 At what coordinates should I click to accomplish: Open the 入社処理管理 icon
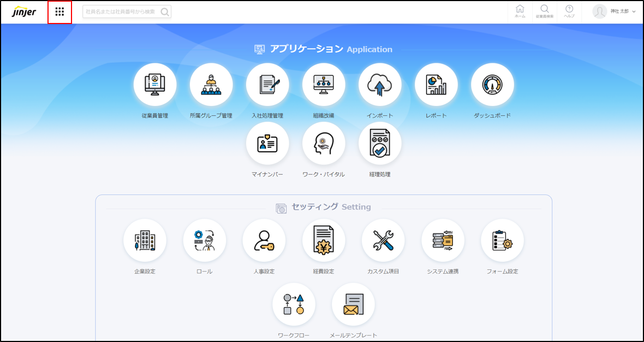[267, 84]
